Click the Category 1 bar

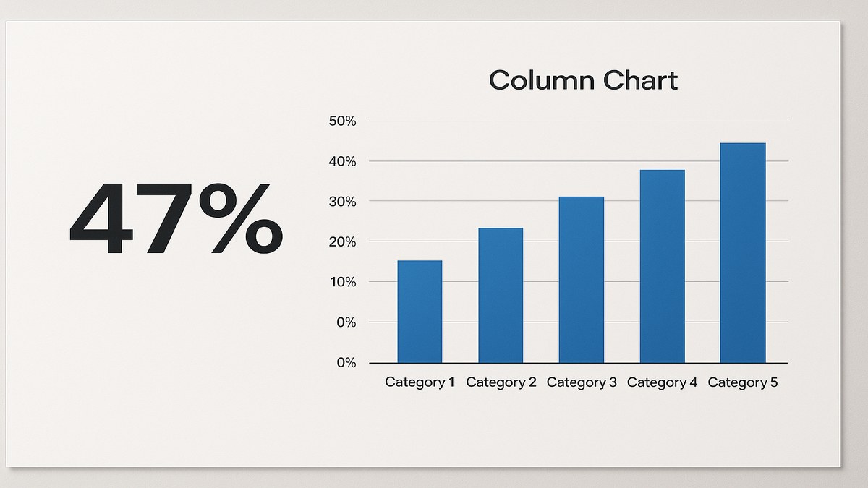(420, 312)
